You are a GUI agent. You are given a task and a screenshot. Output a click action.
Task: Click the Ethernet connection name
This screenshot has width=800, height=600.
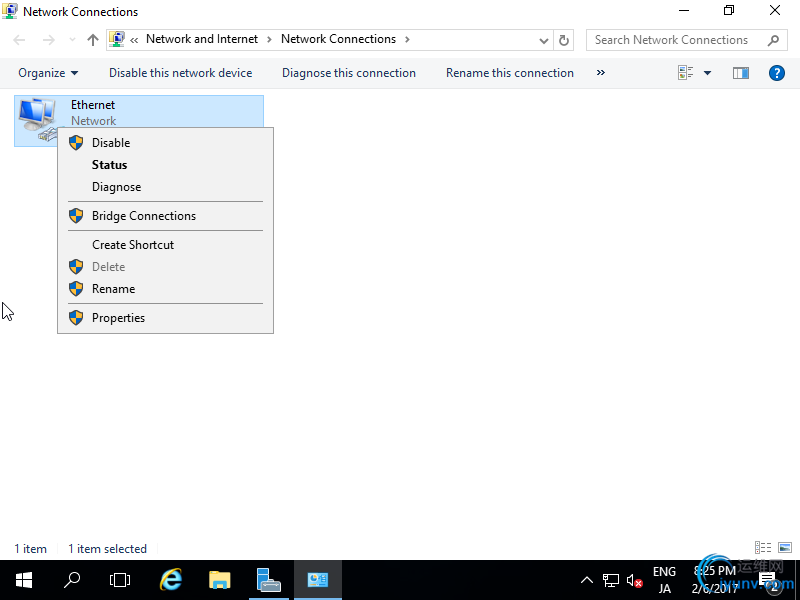pyautogui.click(x=93, y=105)
